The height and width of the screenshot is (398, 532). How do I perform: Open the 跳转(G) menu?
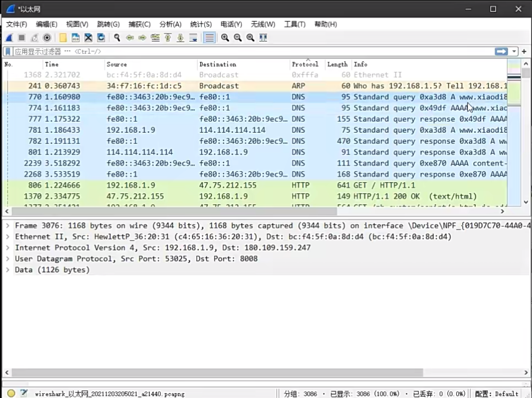(108, 24)
